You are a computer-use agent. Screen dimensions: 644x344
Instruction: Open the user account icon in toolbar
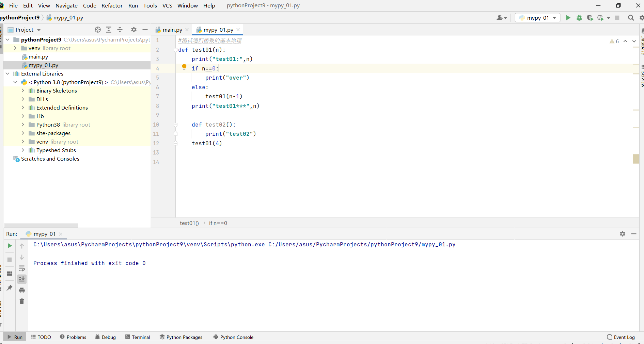pyautogui.click(x=501, y=18)
